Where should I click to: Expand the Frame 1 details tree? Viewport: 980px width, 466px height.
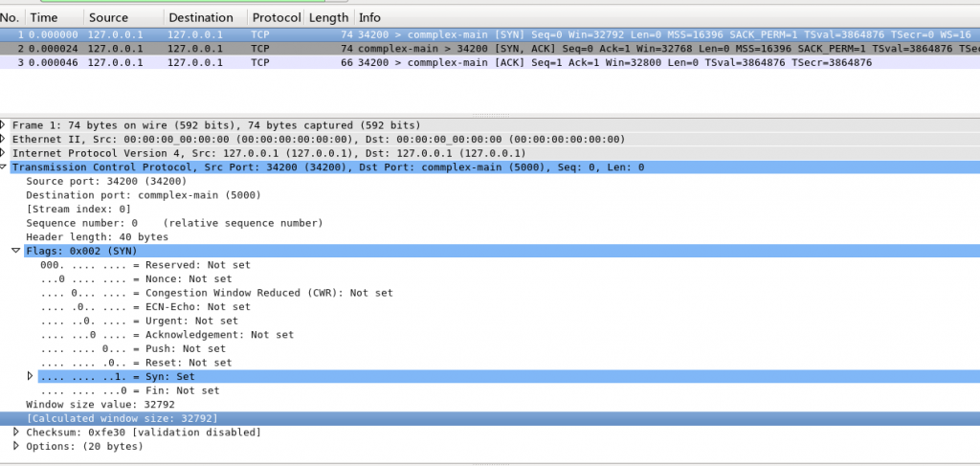[x=4, y=125]
